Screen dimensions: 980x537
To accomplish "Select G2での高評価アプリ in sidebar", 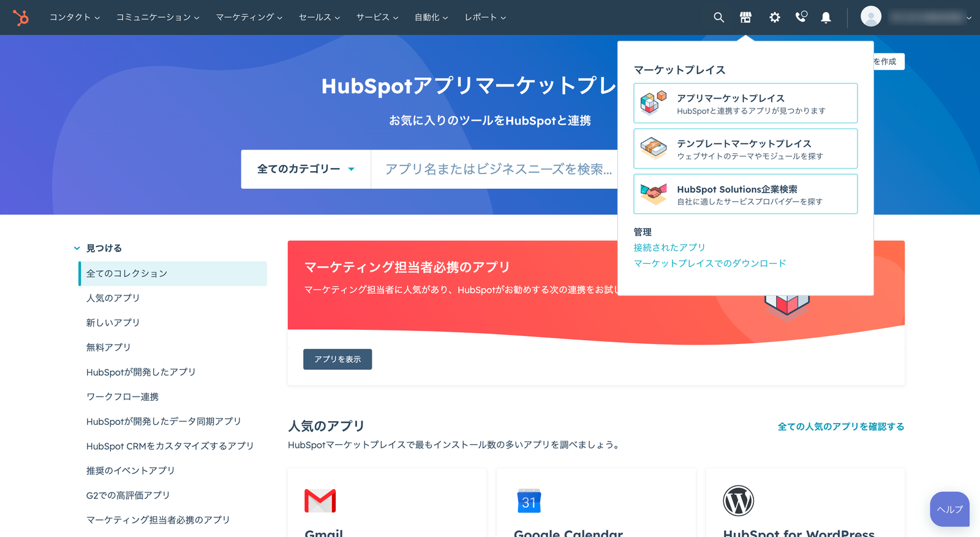I will pos(128,495).
